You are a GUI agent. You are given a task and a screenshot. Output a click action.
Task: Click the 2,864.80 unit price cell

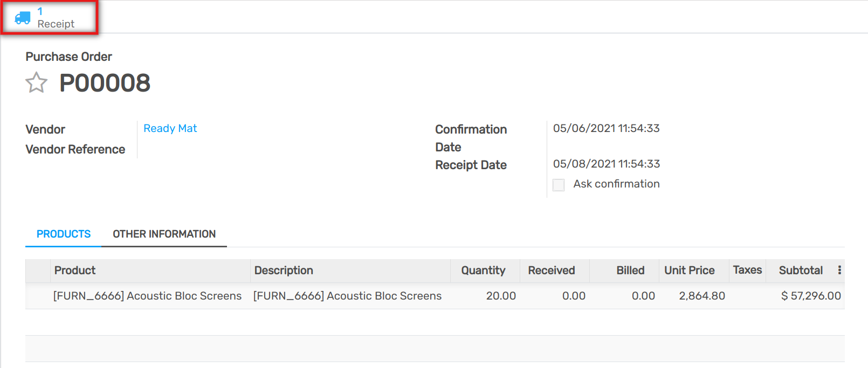point(701,296)
